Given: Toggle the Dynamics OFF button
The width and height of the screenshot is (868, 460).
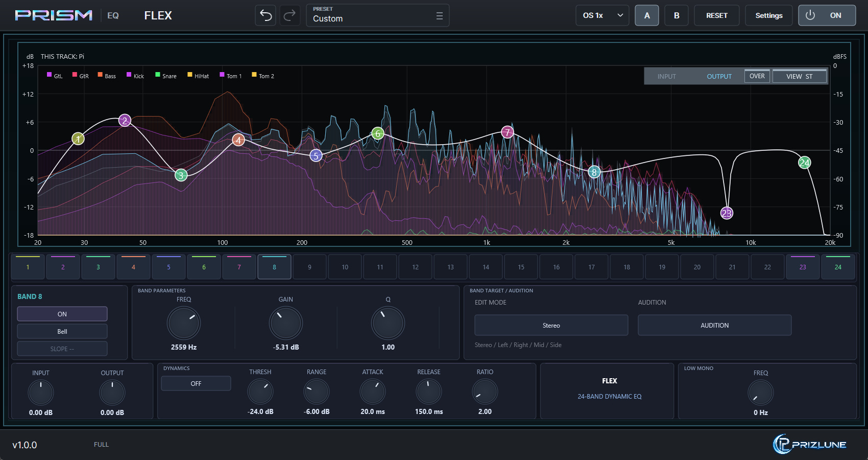Looking at the screenshot, I should click(196, 383).
